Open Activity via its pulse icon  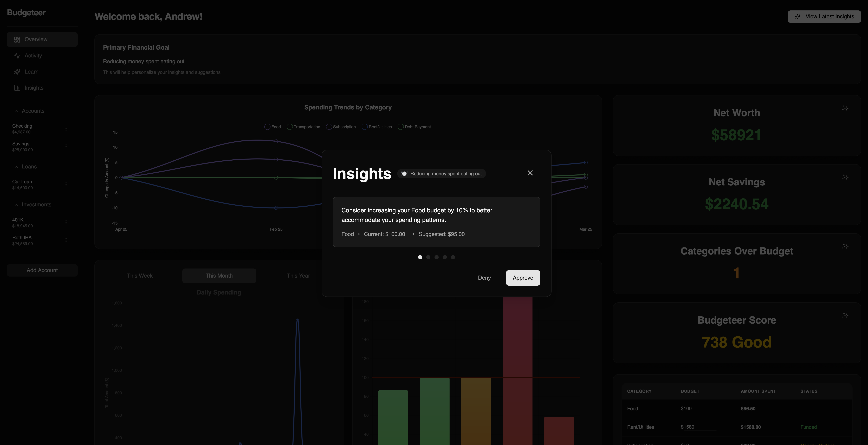[x=17, y=56]
